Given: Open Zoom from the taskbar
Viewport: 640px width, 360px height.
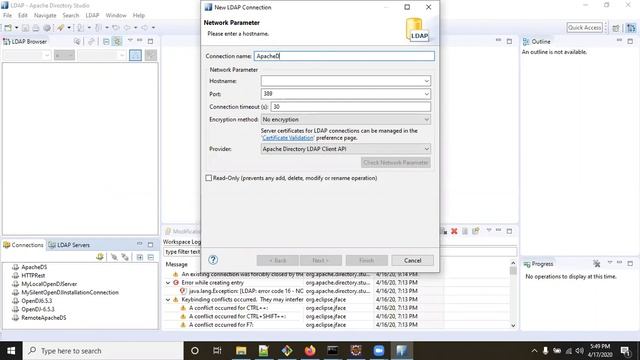Looking at the screenshot, I should 379,351.
